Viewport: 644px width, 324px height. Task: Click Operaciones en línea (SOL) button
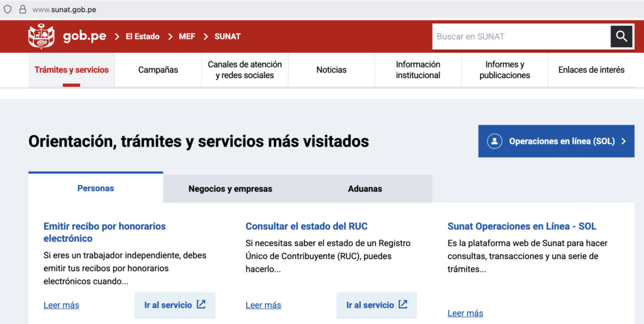click(556, 142)
